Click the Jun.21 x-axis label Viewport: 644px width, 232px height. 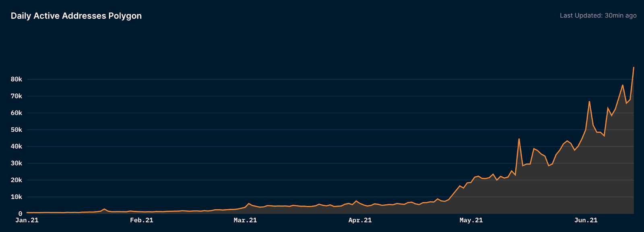coord(586,220)
